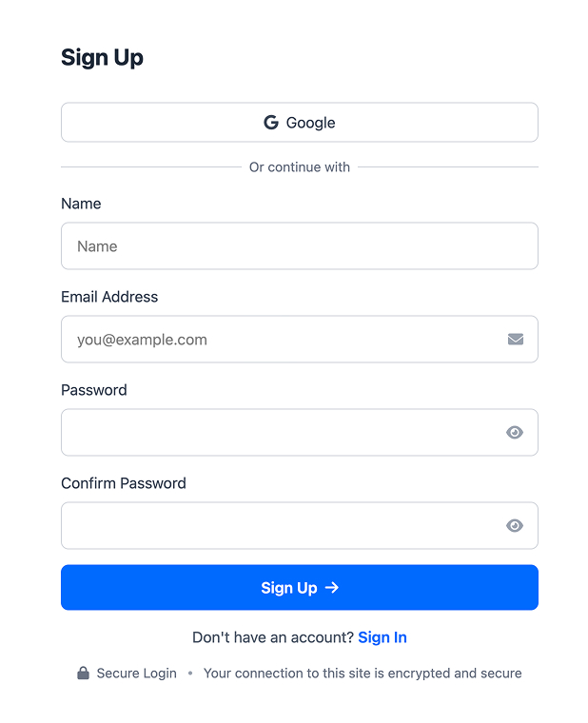Click the Confirm Password label text
The height and width of the screenshot is (723, 588).
click(x=124, y=482)
